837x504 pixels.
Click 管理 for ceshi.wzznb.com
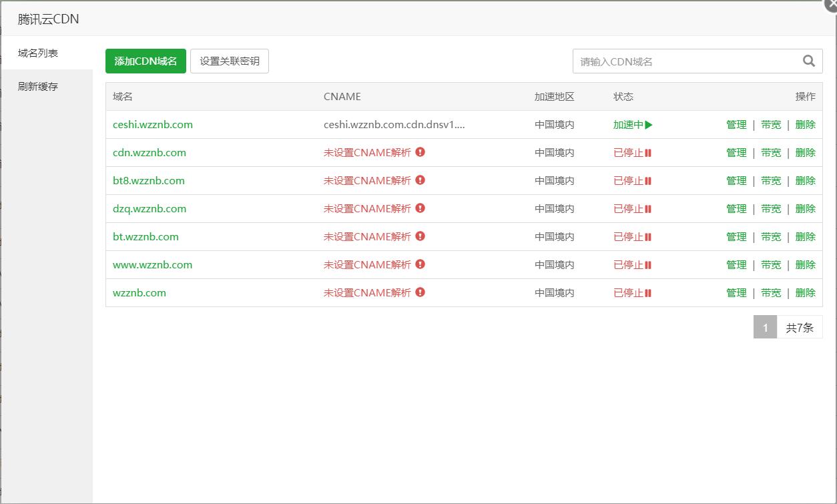[736, 125]
